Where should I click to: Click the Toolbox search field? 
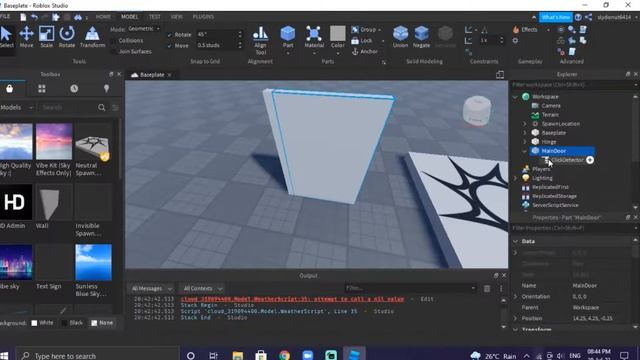pyautogui.click(x=68, y=107)
